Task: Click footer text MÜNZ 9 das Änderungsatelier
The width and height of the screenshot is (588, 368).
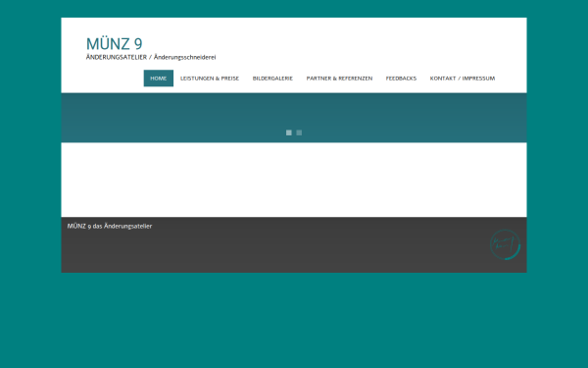Action: pyautogui.click(x=110, y=226)
